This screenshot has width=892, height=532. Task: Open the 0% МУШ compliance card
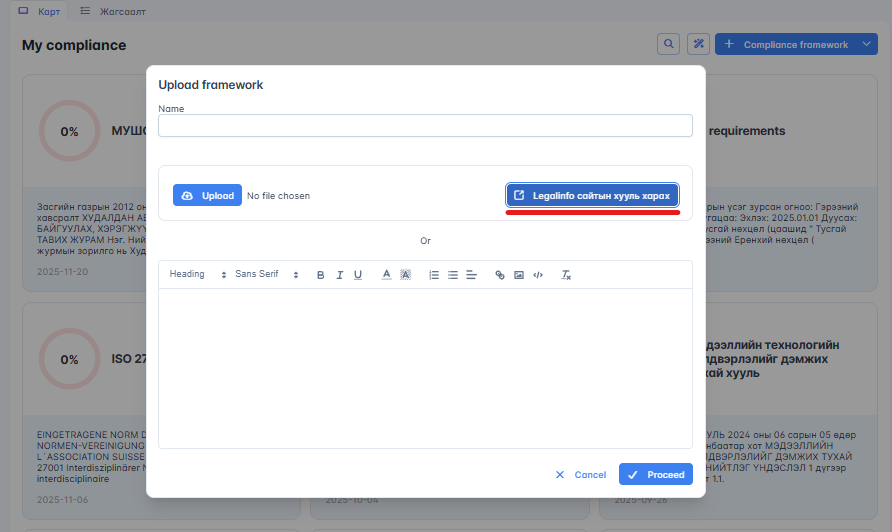tap(84, 183)
